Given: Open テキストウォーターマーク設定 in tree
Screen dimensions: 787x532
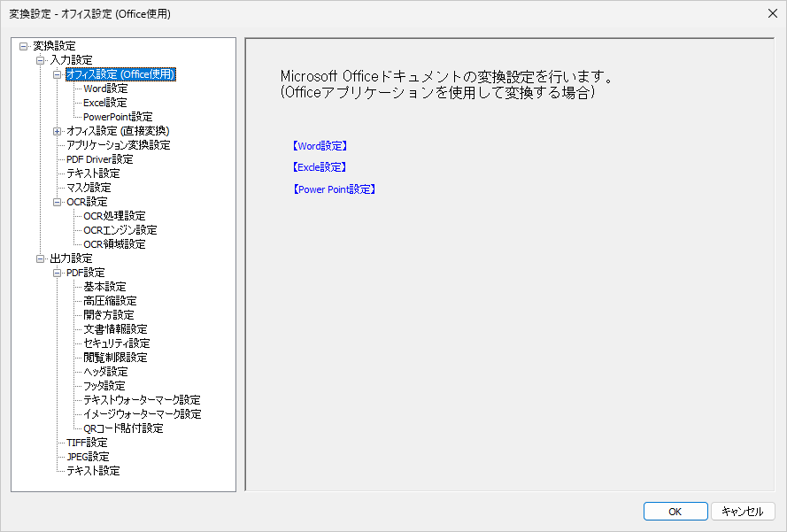Looking at the screenshot, I should point(142,400).
